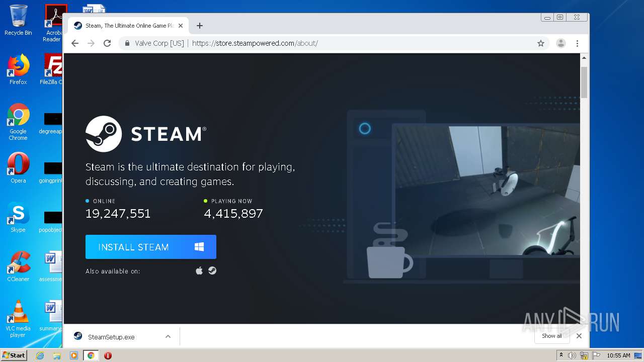Select the Acrobat Reader desktop icon
This screenshot has width=644, height=362.
click(x=53, y=23)
